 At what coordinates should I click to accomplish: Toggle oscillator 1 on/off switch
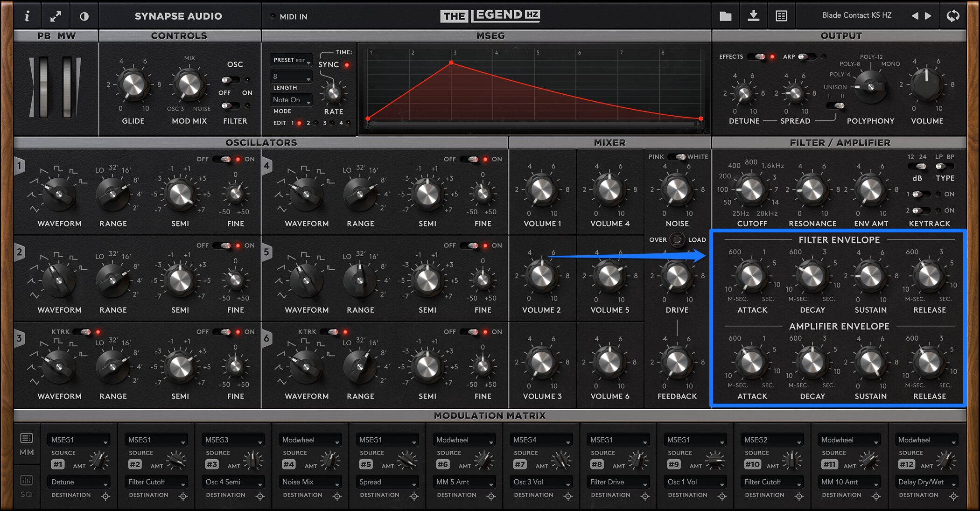(222, 159)
